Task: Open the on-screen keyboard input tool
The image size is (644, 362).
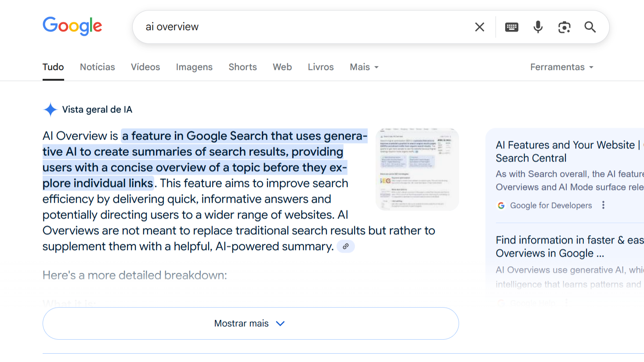Action: pyautogui.click(x=511, y=27)
